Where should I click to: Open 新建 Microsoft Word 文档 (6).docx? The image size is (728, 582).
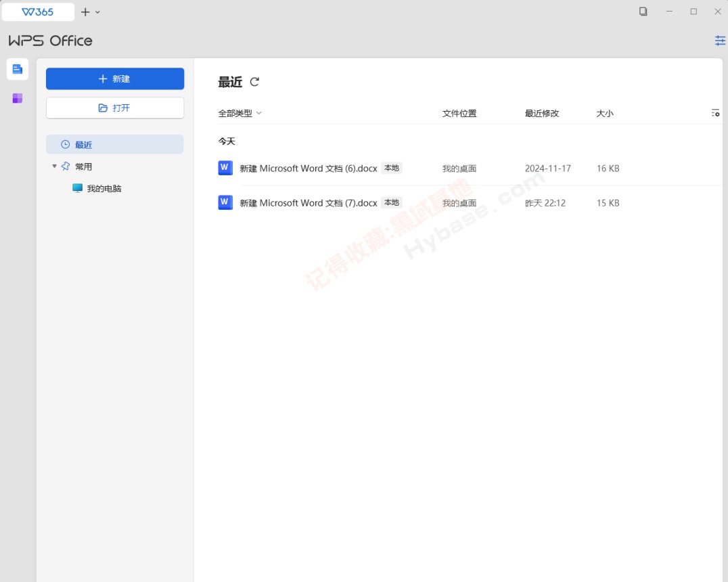point(309,168)
